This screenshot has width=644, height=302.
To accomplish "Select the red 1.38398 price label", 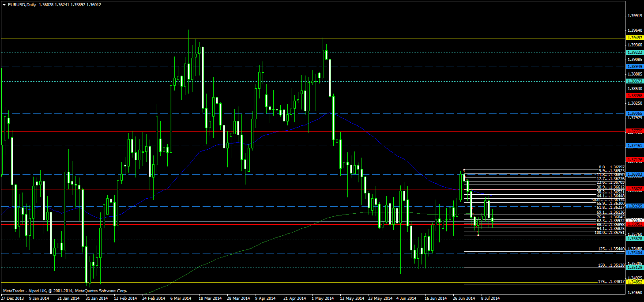I will pos(634,95).
